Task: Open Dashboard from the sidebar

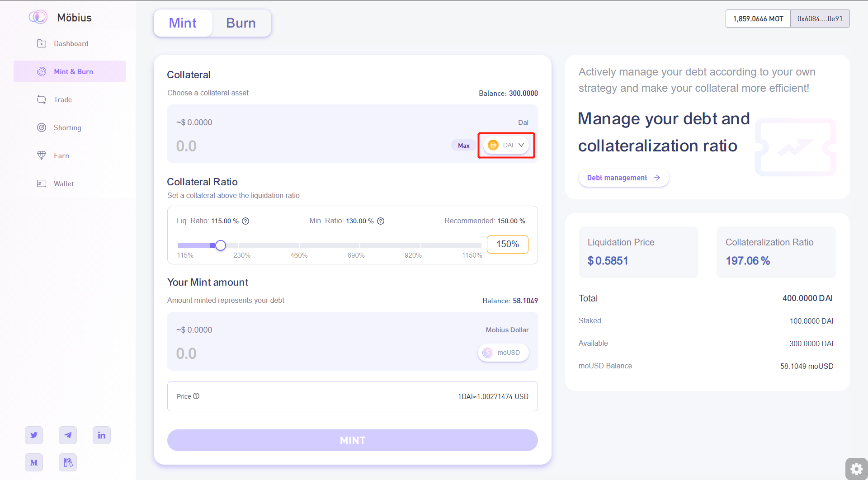Action: click(70, 43)
